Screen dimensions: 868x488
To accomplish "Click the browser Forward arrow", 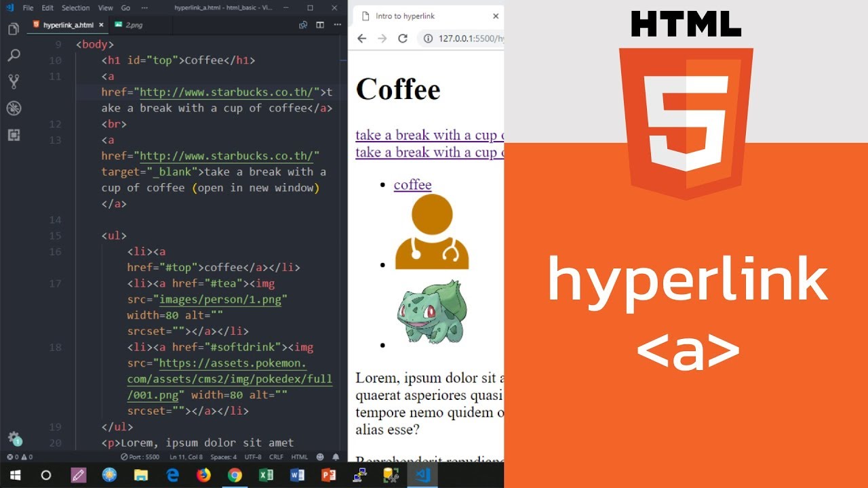I will [x=382, y=39].
